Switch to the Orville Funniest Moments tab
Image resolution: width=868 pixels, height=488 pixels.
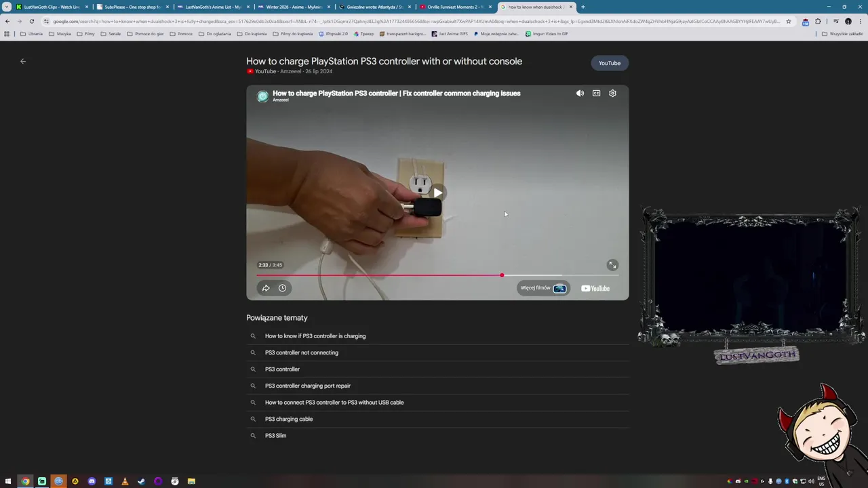(x=455, y=7)
